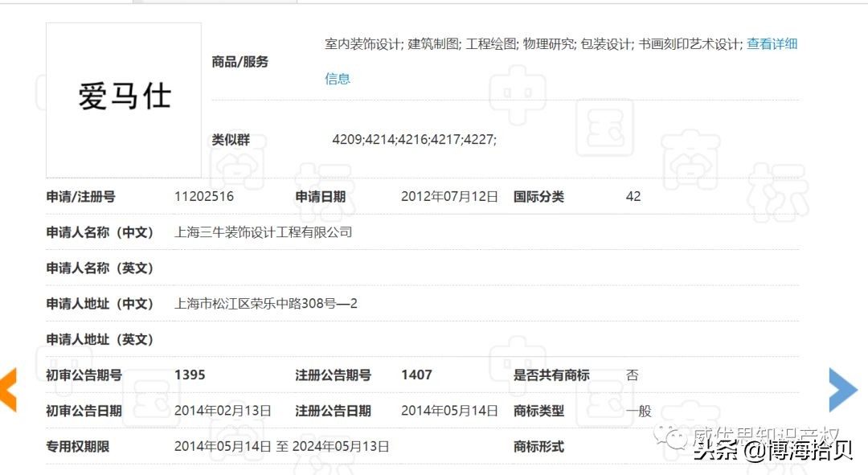Select the registration number 11202516
Image resolution: width=868 pixels, height=475 pixels.
pos(203,197)
